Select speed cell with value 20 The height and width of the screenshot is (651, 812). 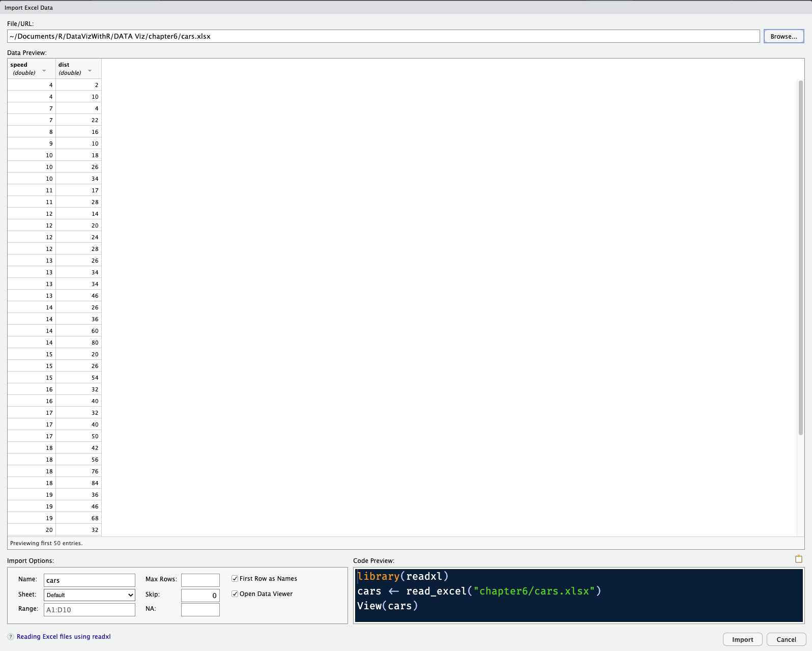32,530
